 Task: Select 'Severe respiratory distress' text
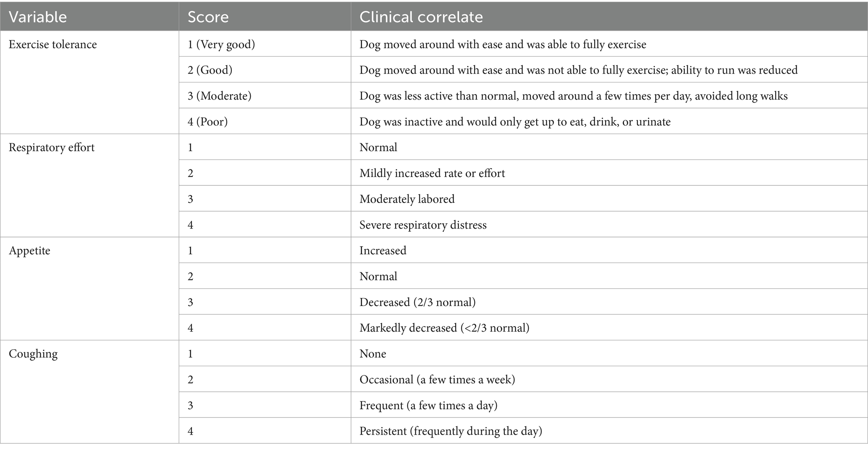[x=423, y=225]
